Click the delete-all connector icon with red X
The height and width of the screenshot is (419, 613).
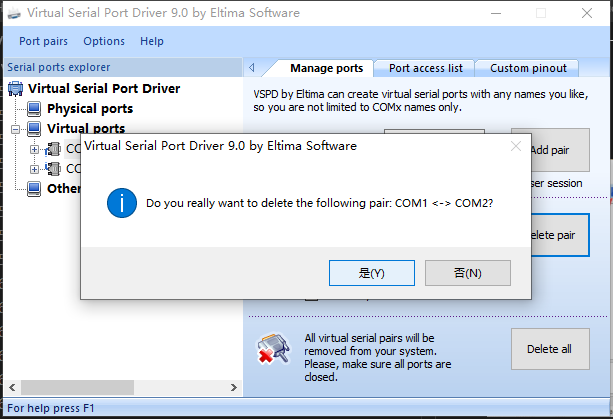273,348
